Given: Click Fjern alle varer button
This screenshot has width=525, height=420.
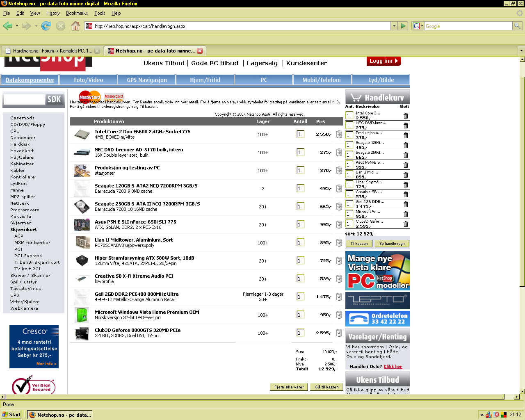Looking at the screenshot, I should [x=289, y=387].
